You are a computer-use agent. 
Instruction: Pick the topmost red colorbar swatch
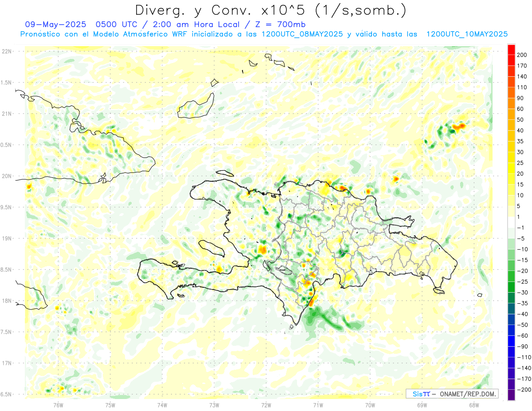pyautogui.click(x=511, y=50)
